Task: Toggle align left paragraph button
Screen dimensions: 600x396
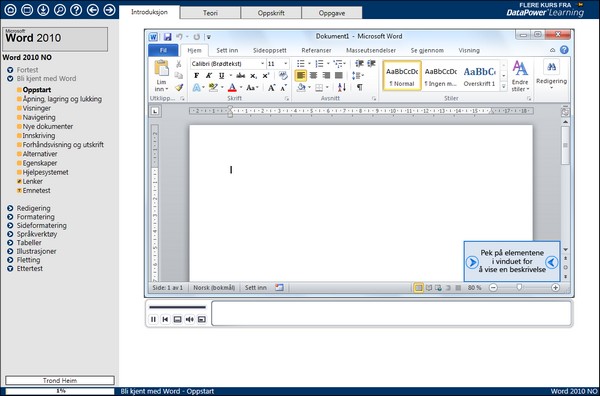Action: (x=301, y=76)
